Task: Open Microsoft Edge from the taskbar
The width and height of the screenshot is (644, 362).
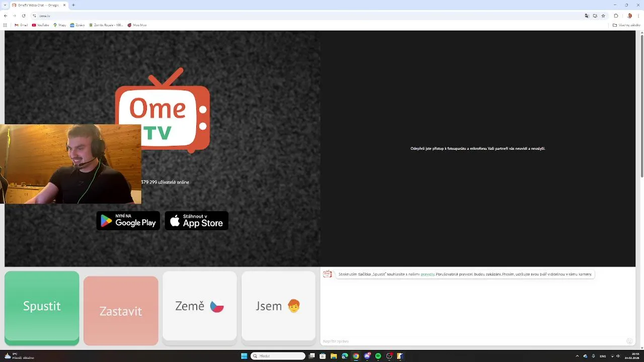Action: coord(345,356)
